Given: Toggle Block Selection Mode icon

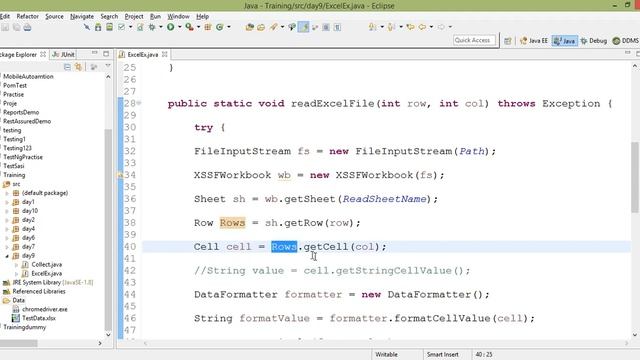Looking at the screenshot, I should pyautogui.click(x=326, y=27).
